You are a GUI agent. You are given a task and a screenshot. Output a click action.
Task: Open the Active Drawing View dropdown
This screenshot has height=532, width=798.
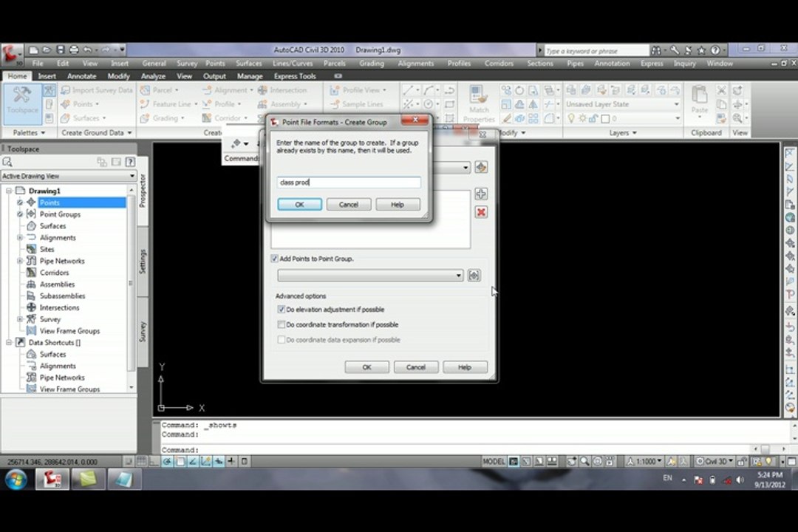69,176
